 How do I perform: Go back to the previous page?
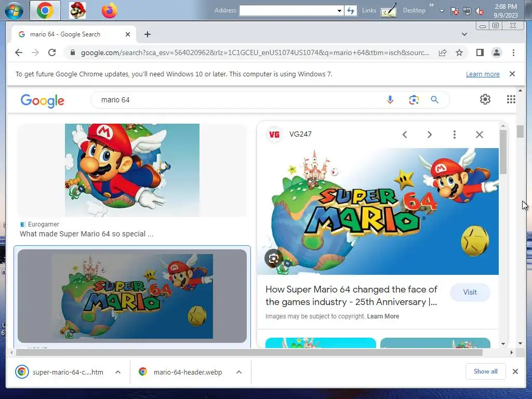point(19,52)
